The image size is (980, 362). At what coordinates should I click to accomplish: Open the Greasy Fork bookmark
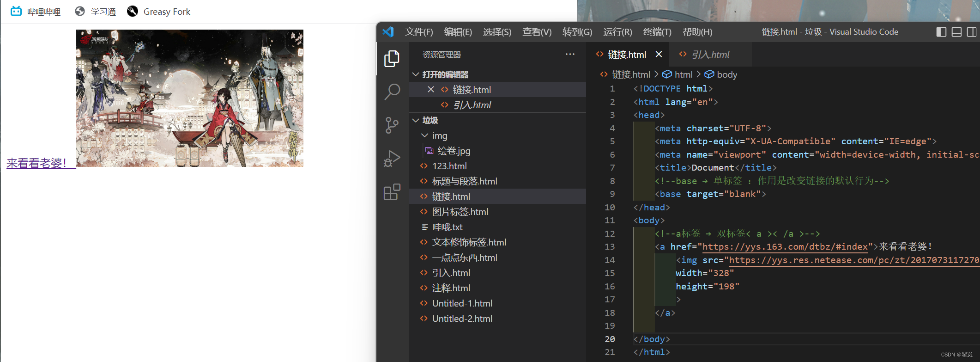(x=158, y=11)
